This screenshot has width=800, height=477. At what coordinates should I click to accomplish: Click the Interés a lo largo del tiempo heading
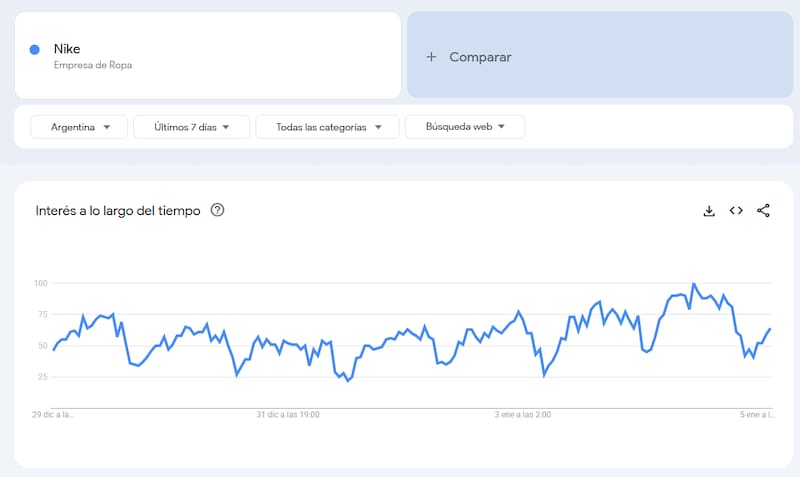[x=118, y=210]
